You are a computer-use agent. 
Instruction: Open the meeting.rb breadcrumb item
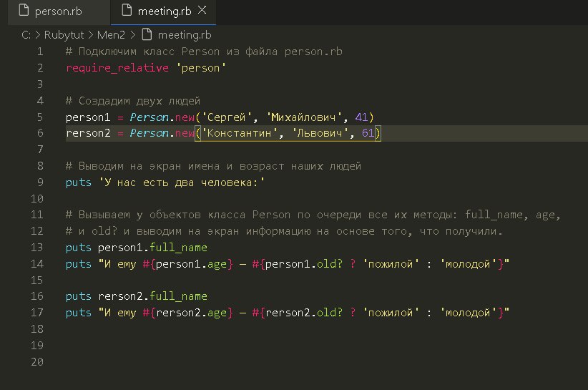[185, 35]
